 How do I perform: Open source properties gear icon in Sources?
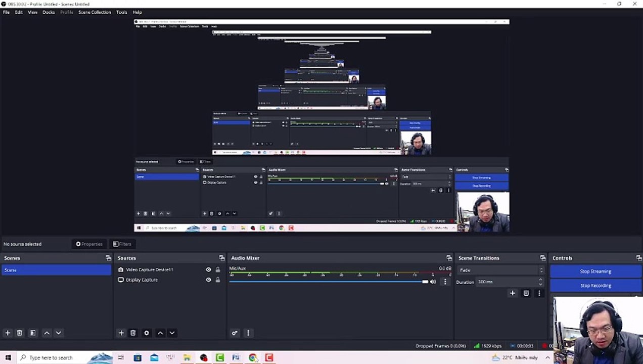click(x=147, y=333)
